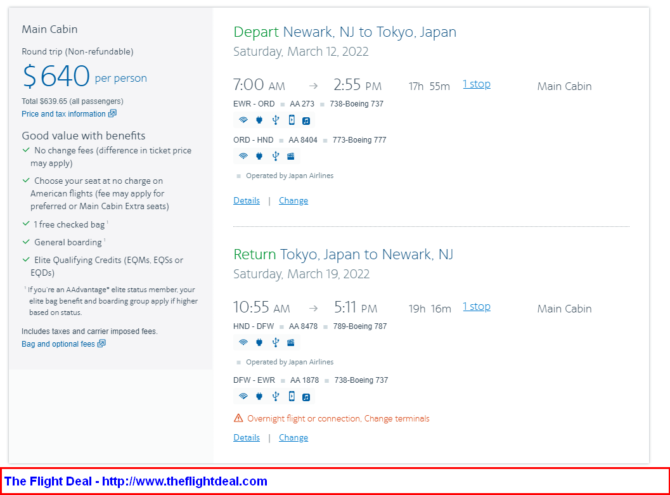670x495 pixels.
Task: Click the power outlet icon for flight AA 273
Action: [258, 120]
